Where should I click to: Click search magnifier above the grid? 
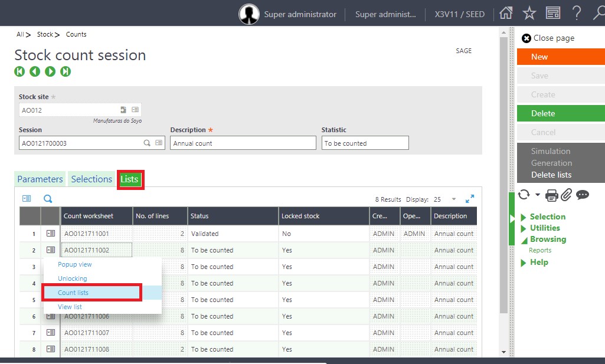[x=48, y=199]
